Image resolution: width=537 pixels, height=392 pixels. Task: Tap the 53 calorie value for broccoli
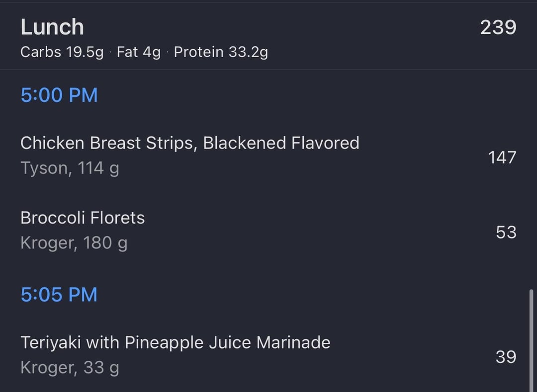coord(506,232)
